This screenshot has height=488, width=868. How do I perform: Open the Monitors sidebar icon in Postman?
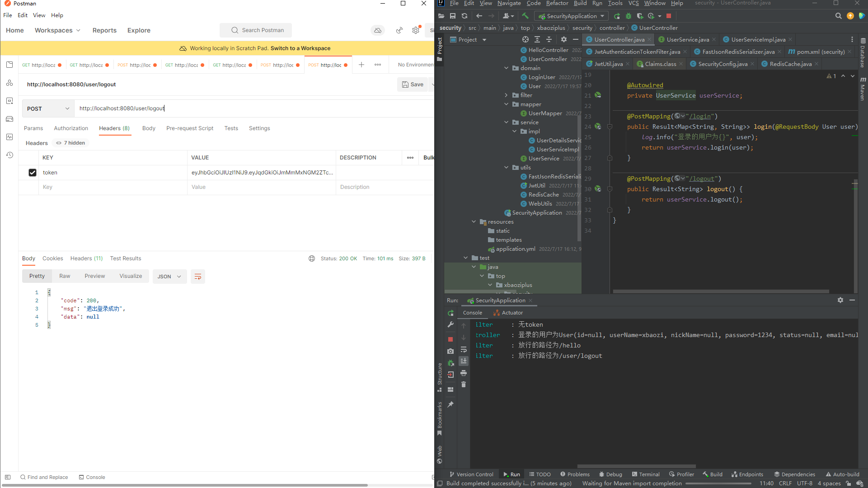[9, 137]
